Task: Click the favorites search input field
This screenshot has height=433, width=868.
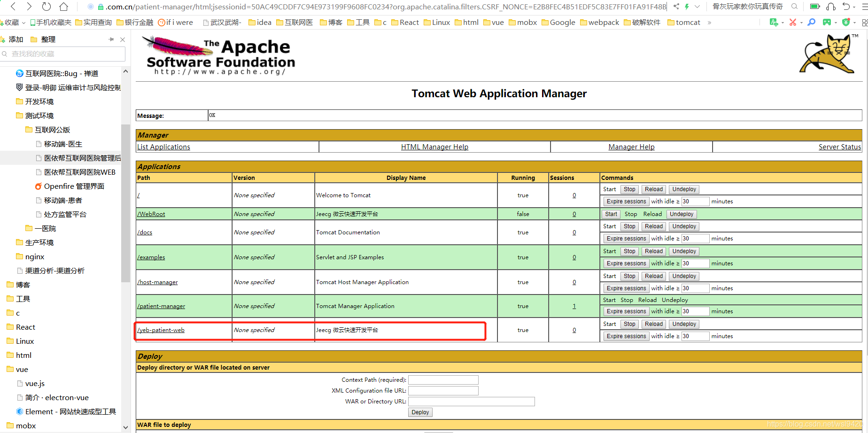Action: pyautogui.click(x=62, y=54)
